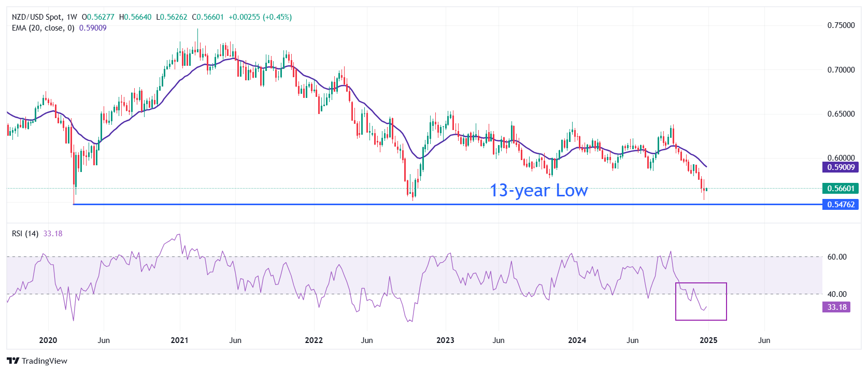
Task: Click the 0.65000 level on the price axis
Action: coord(841,114)
